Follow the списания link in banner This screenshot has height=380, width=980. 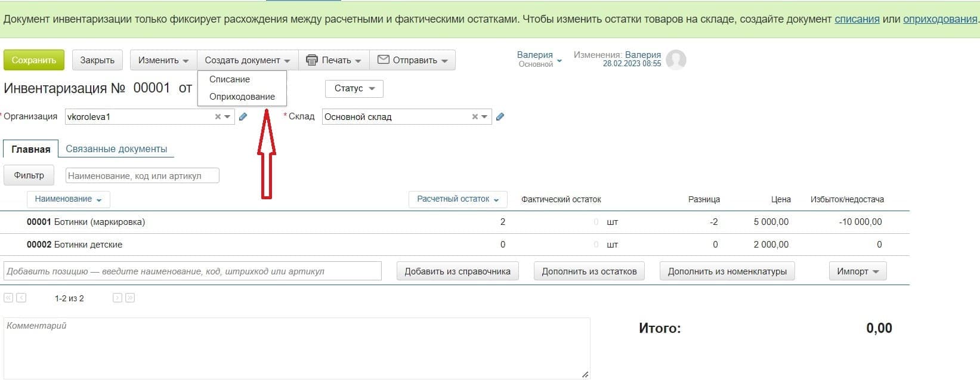857,19
